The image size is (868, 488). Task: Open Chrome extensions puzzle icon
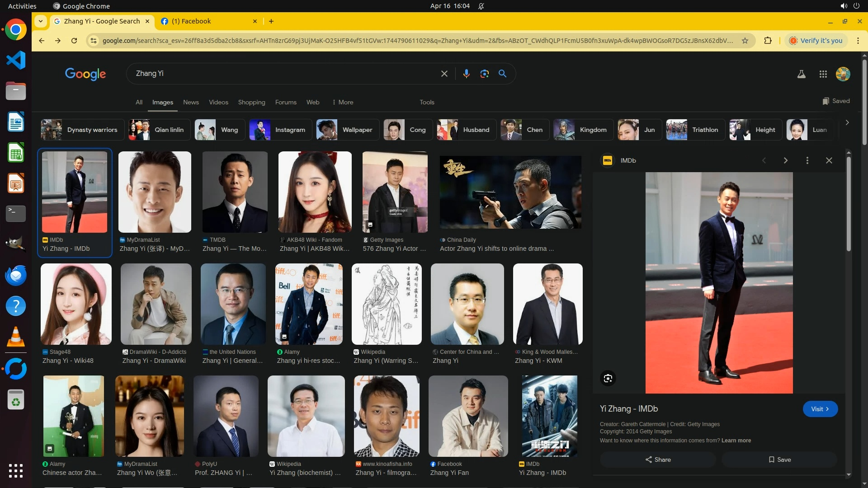768,41
